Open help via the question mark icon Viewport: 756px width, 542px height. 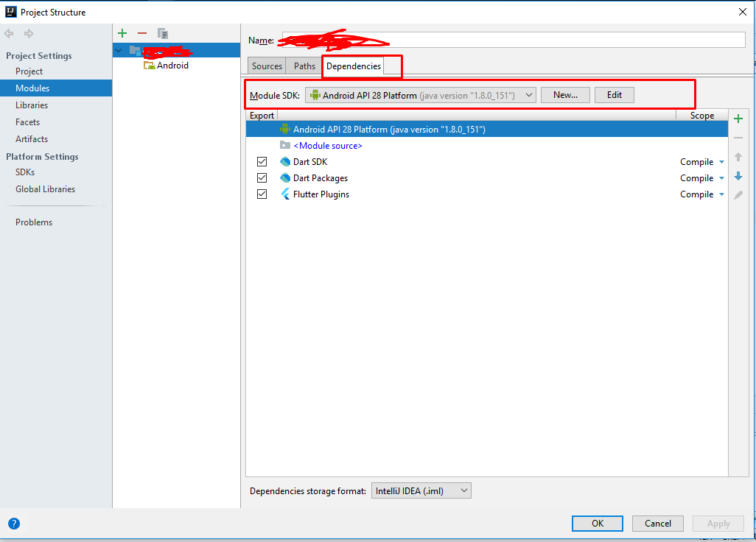pyautogui.click(x=13, y=524)
